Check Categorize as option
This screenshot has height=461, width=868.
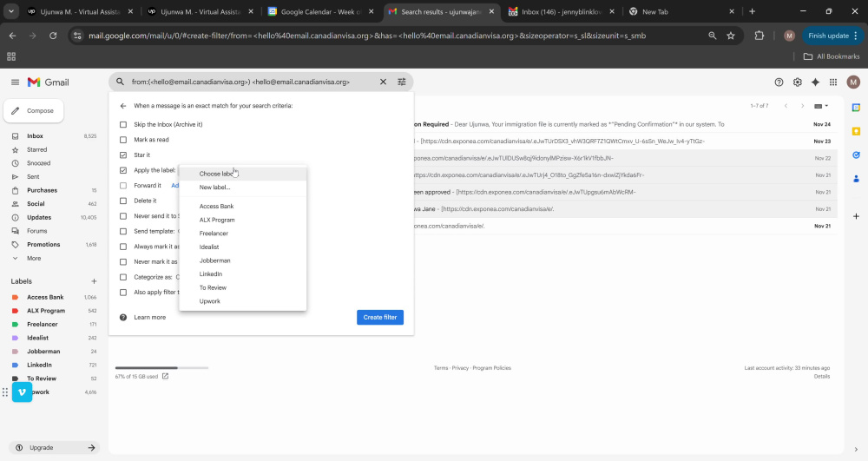(123, 277)
